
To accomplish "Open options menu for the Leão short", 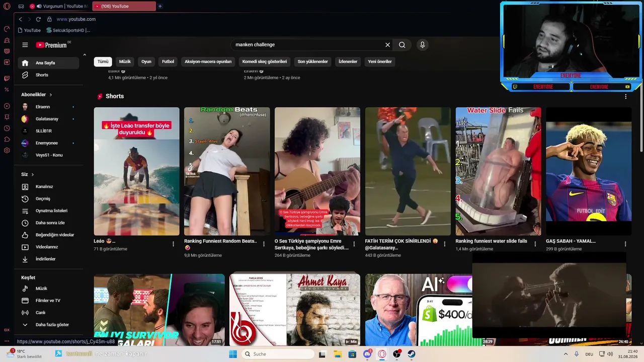I will (x=174, y=244).
